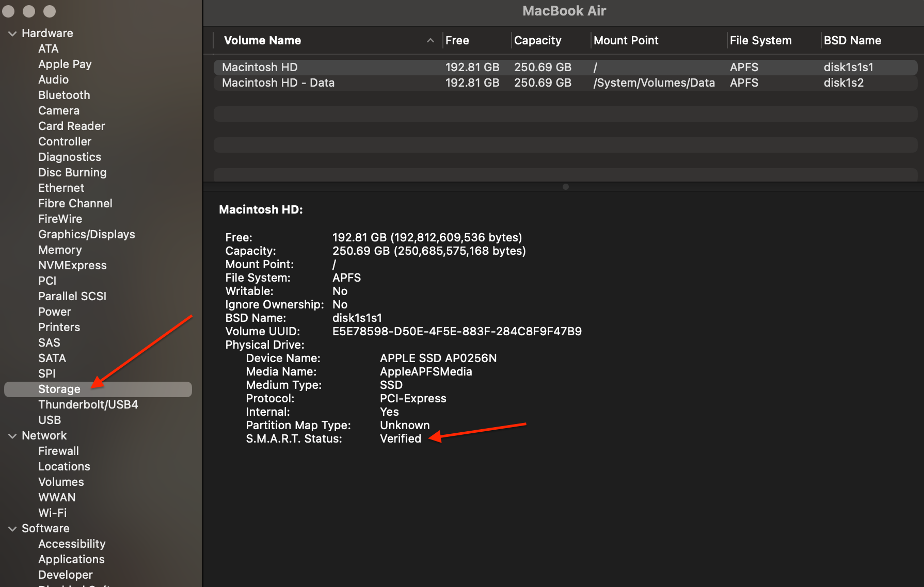The height and width of the screenshot is (587, 924).
Task: Sort by Volume Name column header
Action: (x=262, y=40)
